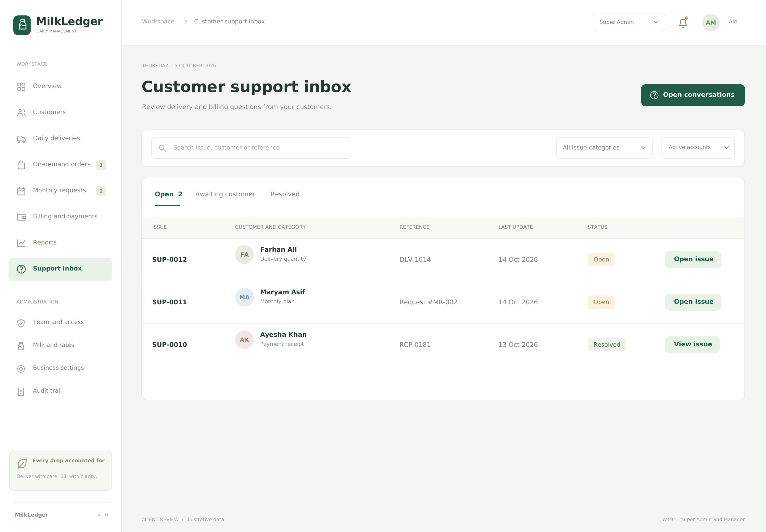Click Maryam Asif MA avatar
The width and height of the screenshot is (766, 532).
pyautogui.click(x=244, y=297)
